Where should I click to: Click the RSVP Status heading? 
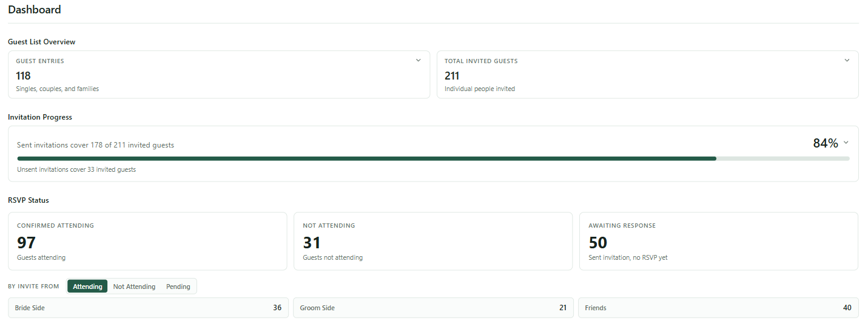pos(29,200)
